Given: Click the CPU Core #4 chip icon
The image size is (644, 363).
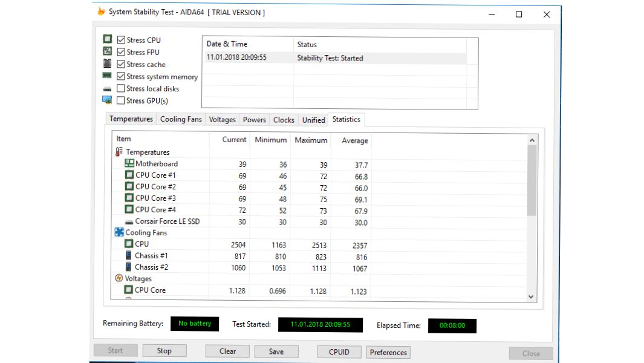Looking at the screenshot, I should pyautogui.click(x=129, y=209).
